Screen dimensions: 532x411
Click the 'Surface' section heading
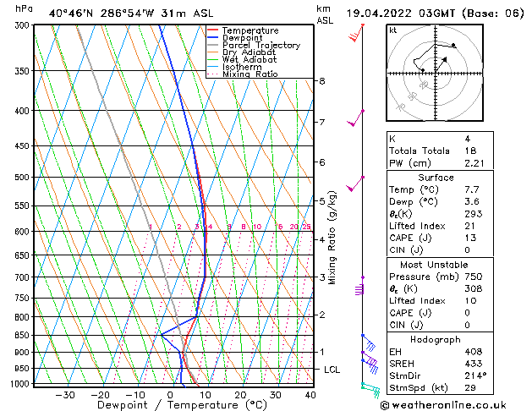[x=436, y=178]
